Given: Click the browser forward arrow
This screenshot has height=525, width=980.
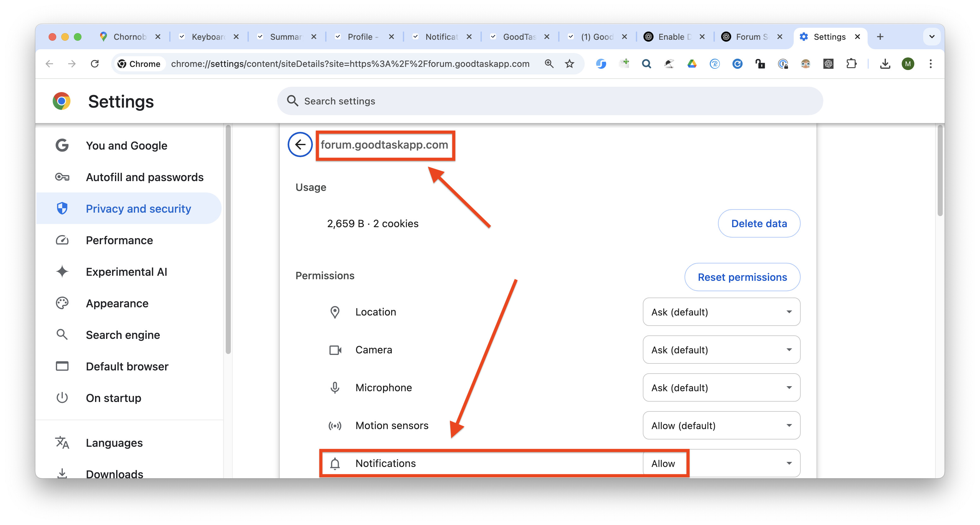Looking at the screenshot, I should pos(72,64).
